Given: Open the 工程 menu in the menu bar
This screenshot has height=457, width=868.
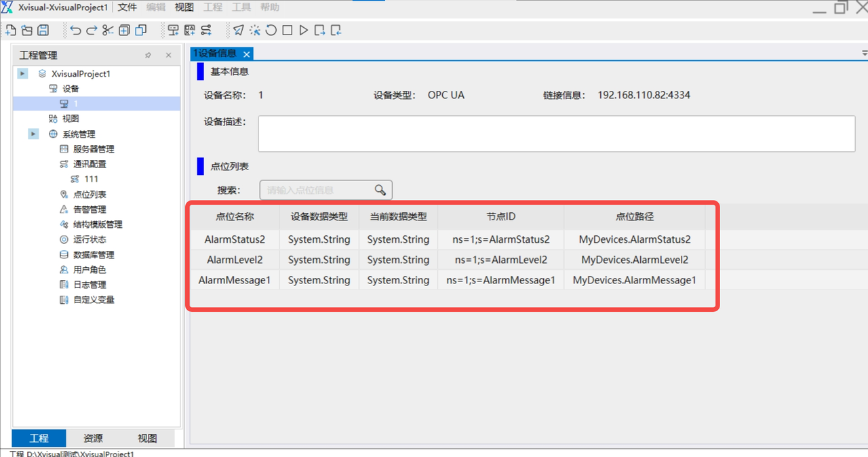Looking at the screenshot, I should 213,7.
